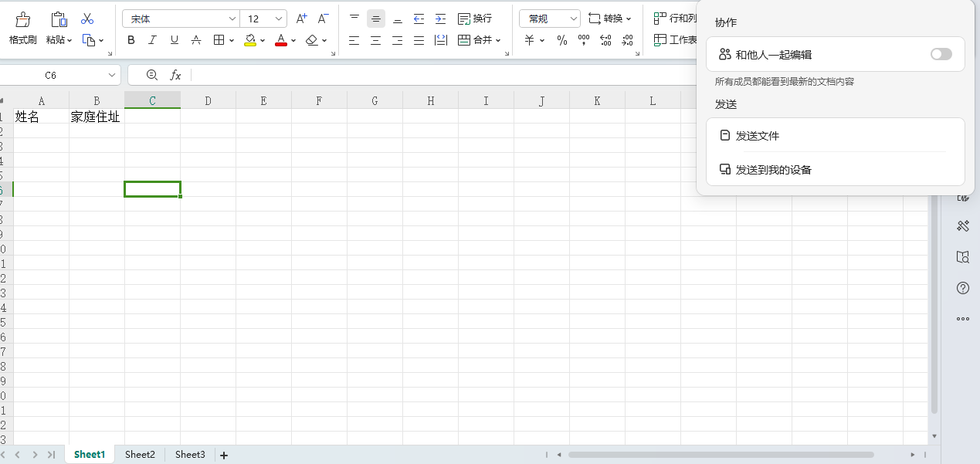Expand the 合并 merge cells dropdown arrow

pos(498,40)
